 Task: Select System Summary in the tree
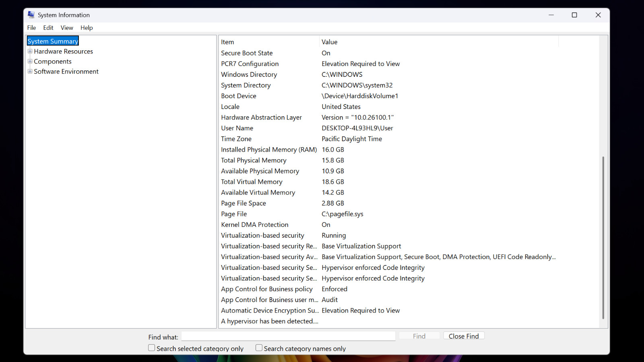tap(53, 41)
